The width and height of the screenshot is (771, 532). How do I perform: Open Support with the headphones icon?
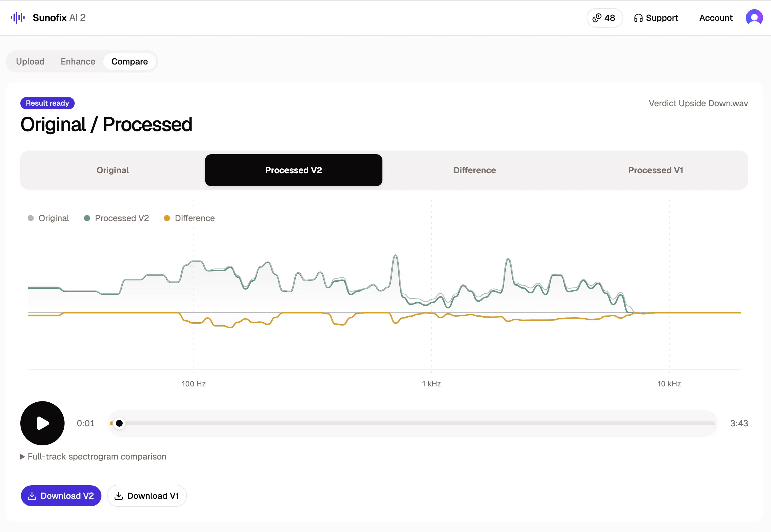tap(656, 18)
